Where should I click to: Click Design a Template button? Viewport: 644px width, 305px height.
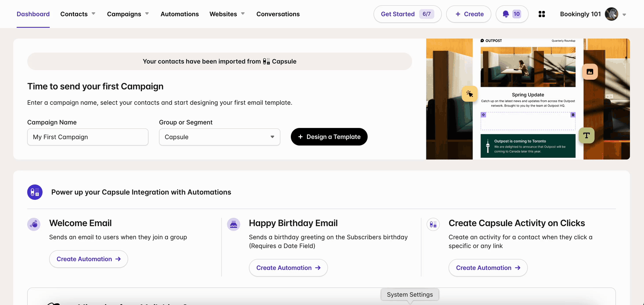329,137
